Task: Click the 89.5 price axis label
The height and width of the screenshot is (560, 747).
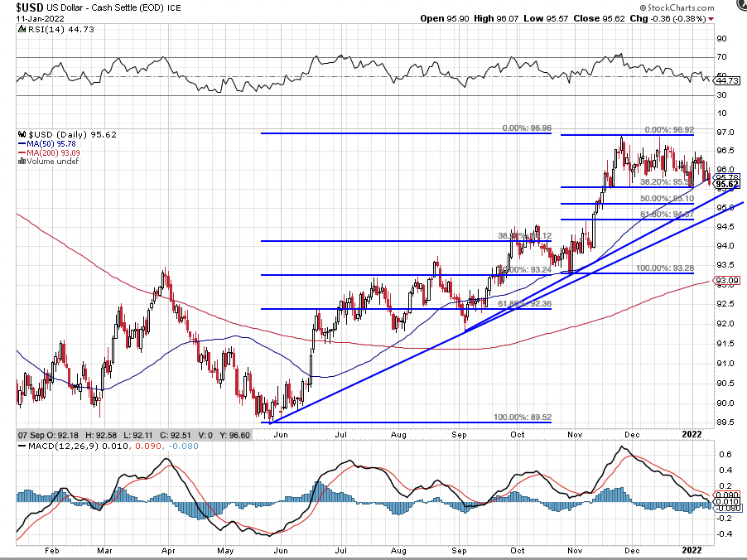Action: pyautogui.click(x=725, y=422)
